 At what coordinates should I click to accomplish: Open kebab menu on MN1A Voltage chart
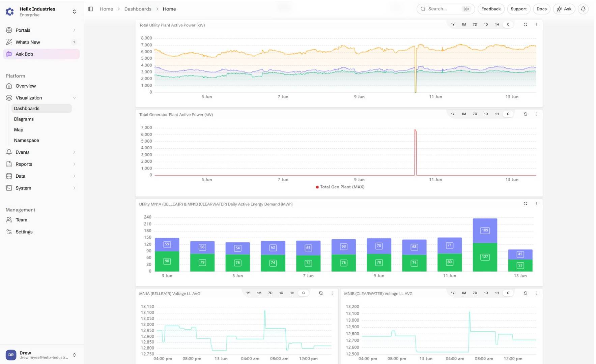[332, 293]
